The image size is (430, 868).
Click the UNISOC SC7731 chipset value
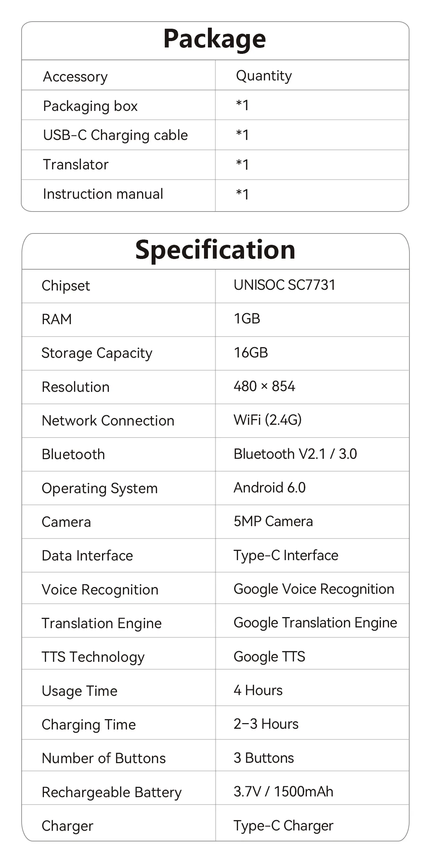pos(284,285)
